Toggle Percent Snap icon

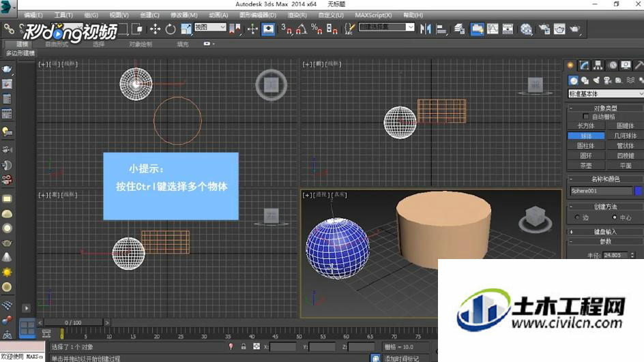point(317,29)
